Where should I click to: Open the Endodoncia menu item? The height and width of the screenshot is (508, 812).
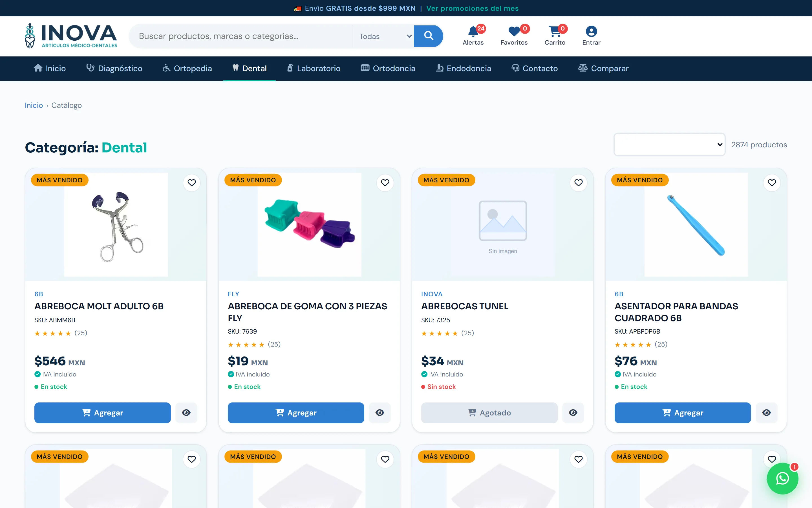pyautogui.click(x=464, y=69)
